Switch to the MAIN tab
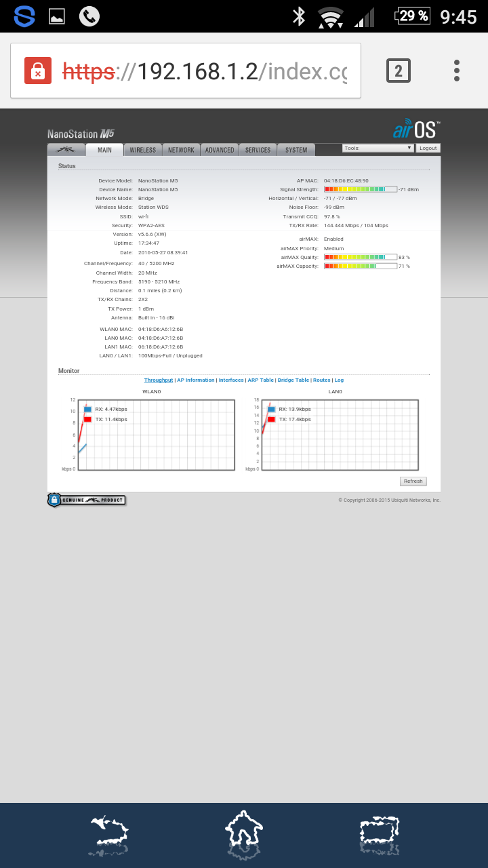 [104, 150]
